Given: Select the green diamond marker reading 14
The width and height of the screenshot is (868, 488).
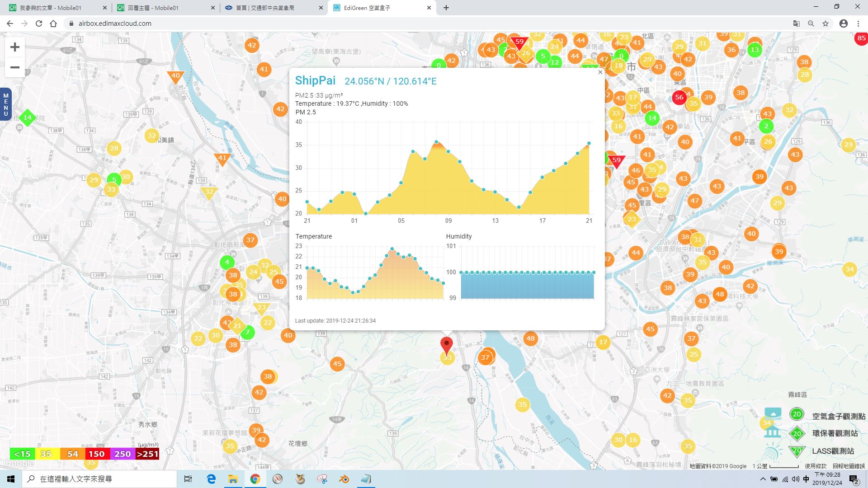Looking at the screenshot, I should [28, 117].
